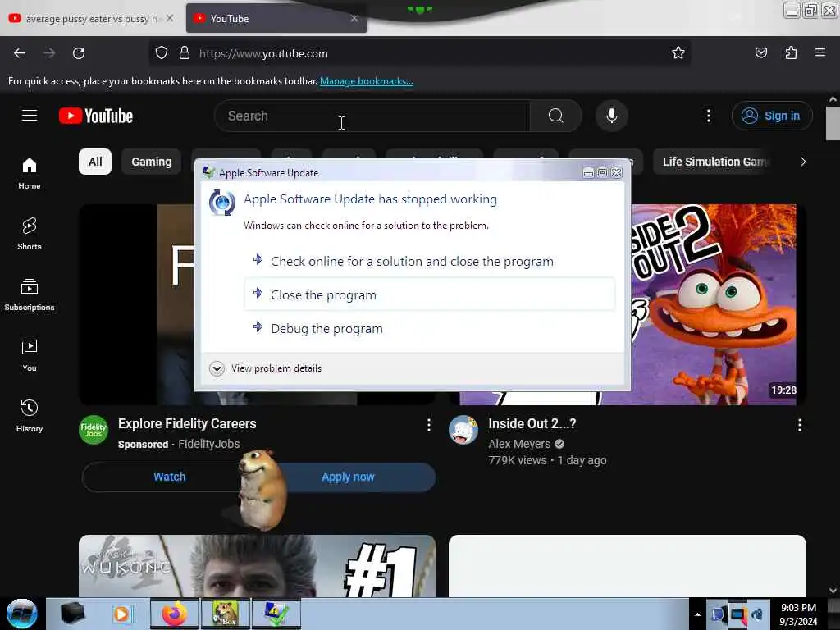Open Manage bookmarks link
The height and width of the screenshot is (630, 840).
[x=367, y=81]
